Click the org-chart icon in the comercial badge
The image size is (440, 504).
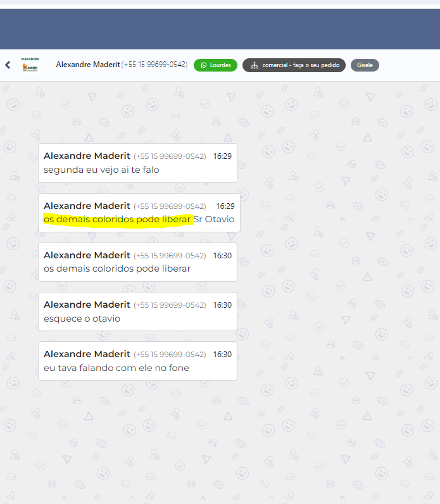point(254,65)
